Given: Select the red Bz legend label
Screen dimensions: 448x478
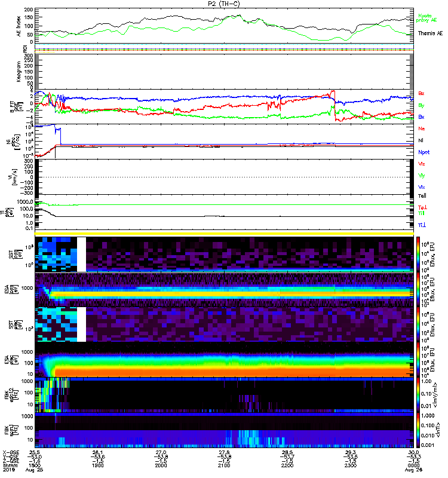Looking at the screenshot, I should (x=421, y=93).
